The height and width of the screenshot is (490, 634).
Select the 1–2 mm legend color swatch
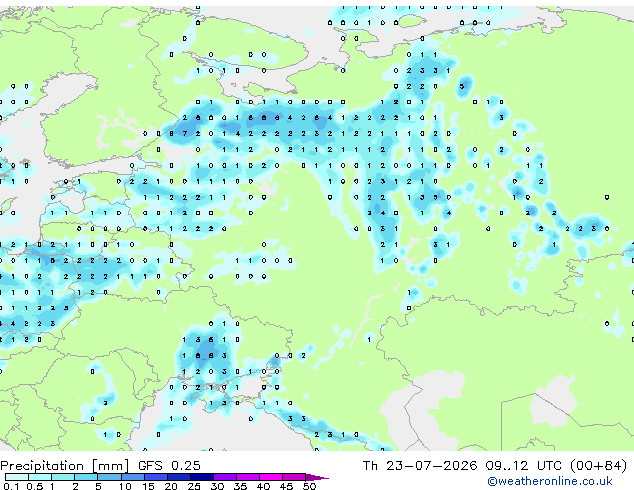63,477
